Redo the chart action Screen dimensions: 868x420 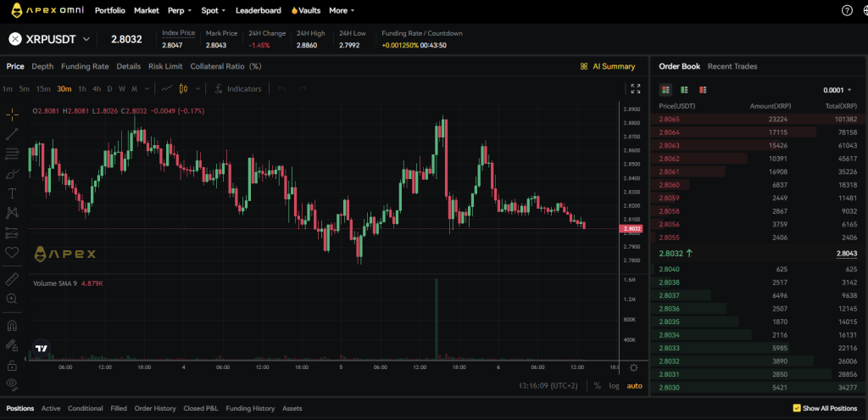(x=303, y=88)
